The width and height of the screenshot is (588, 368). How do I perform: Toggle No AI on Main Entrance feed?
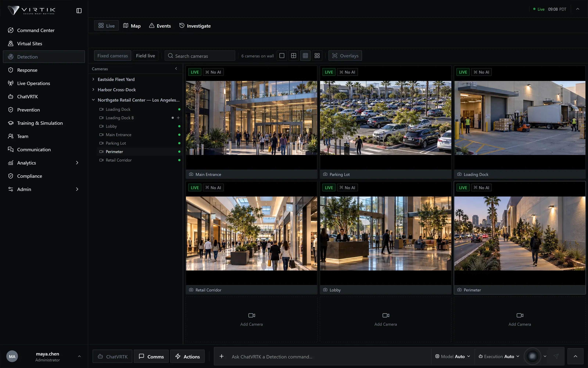click(213, 72)
